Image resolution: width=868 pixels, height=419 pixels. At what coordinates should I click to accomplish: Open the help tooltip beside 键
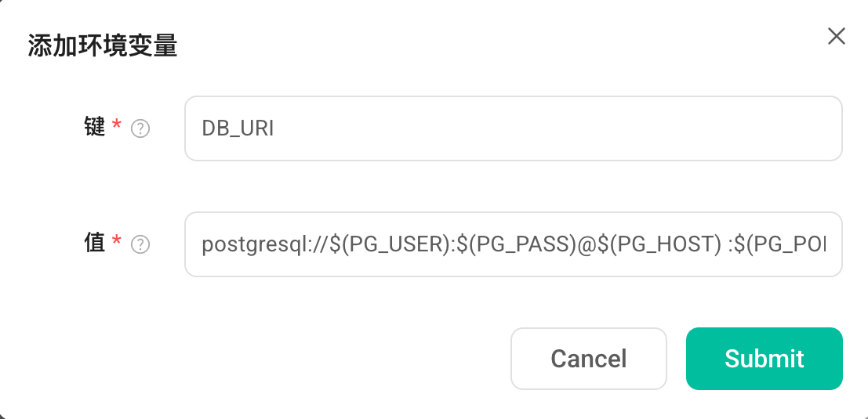click(x=140, y=128)
